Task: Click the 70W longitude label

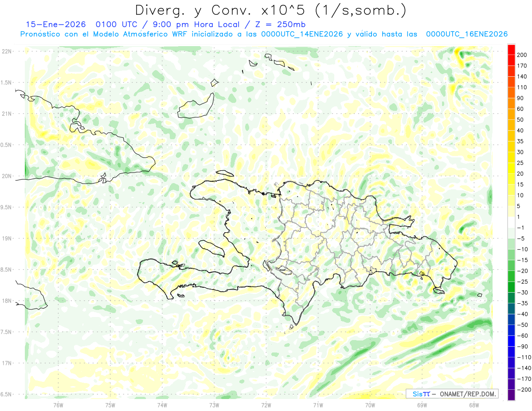Action: click(370, 405)
